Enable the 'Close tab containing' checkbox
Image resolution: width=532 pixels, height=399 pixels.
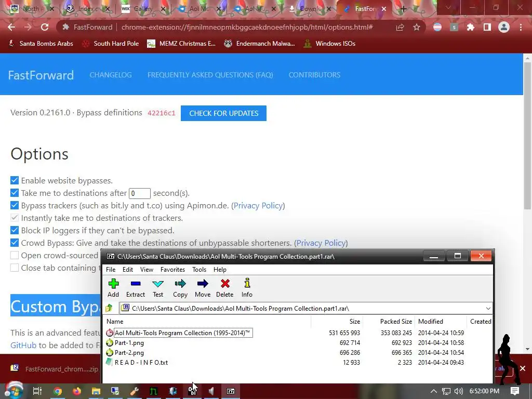[14, 268]
